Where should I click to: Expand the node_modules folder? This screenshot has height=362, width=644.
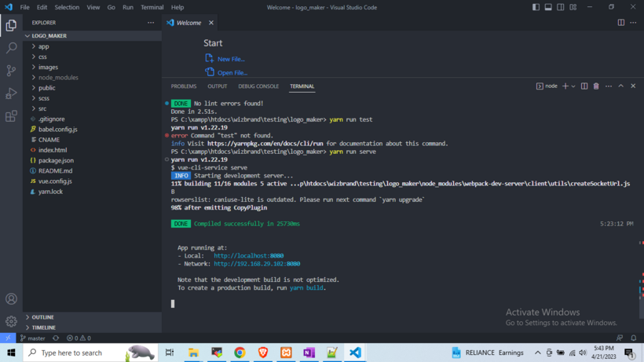58,78
